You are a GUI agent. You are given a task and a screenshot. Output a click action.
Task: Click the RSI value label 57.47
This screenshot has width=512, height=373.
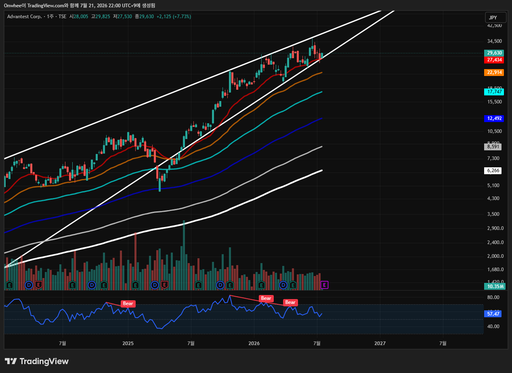493,314
